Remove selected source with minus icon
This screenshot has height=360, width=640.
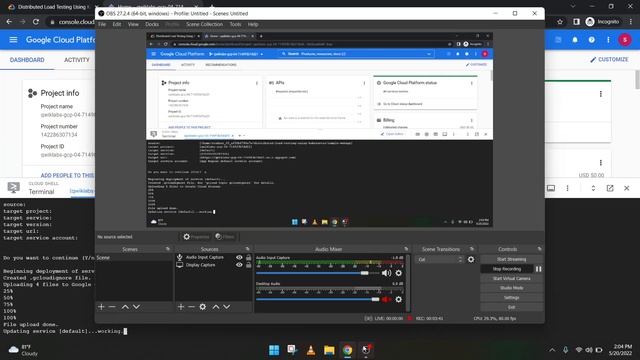191,307
